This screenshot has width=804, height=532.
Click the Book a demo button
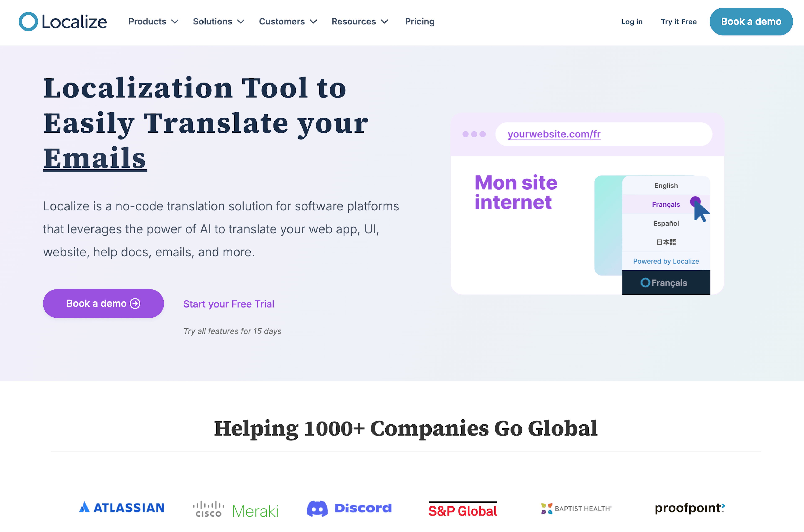tap(751, 21)
